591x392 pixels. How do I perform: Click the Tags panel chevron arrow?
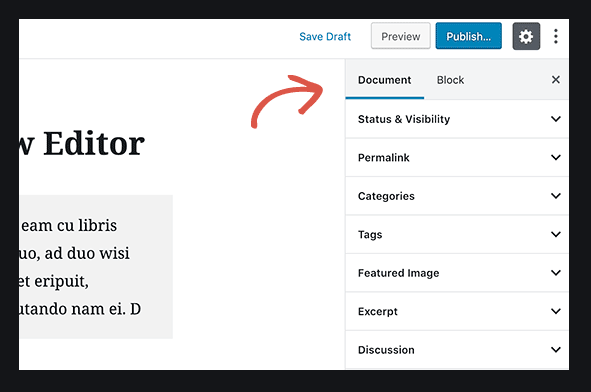tap(556, 234)
